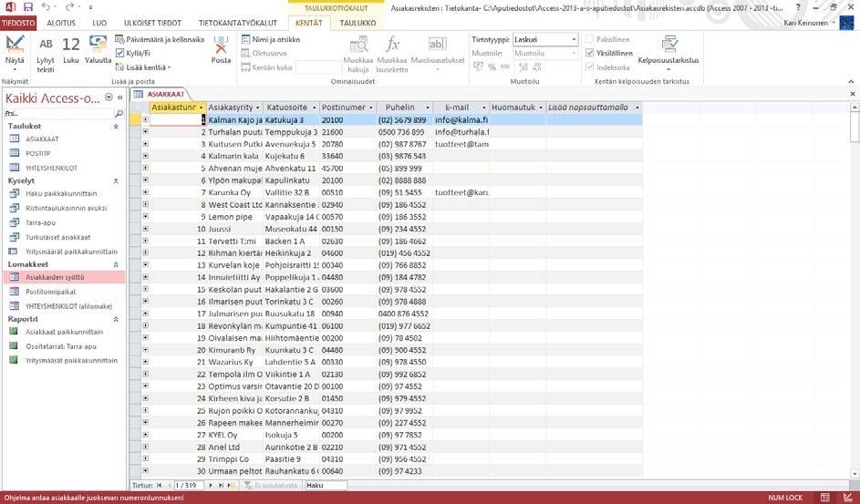The width and height of the screenshot is (860, 504).
Task: Click Lisää napsauttamalla column header
Action: tap(594, 108)
